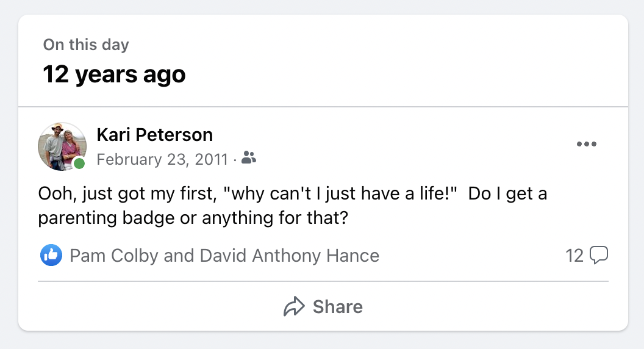Click the "On this day" label

(x=86, y=45)
